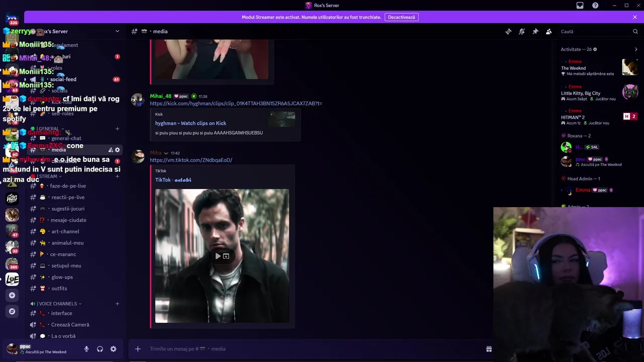Open the interface channel

61,313
